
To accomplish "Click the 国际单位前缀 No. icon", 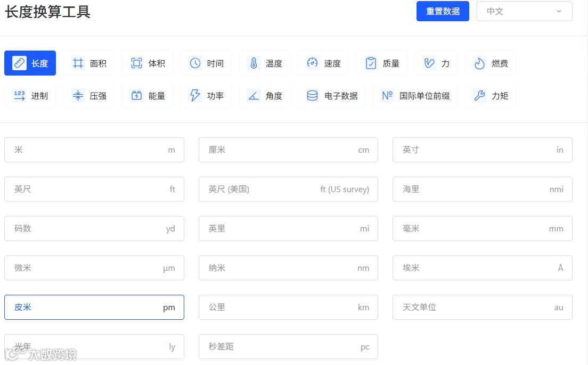I will pos(387,96).
